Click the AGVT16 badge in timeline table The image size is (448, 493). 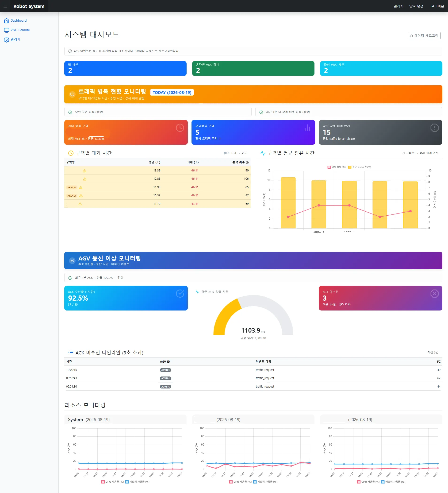(x=165, y=387)
